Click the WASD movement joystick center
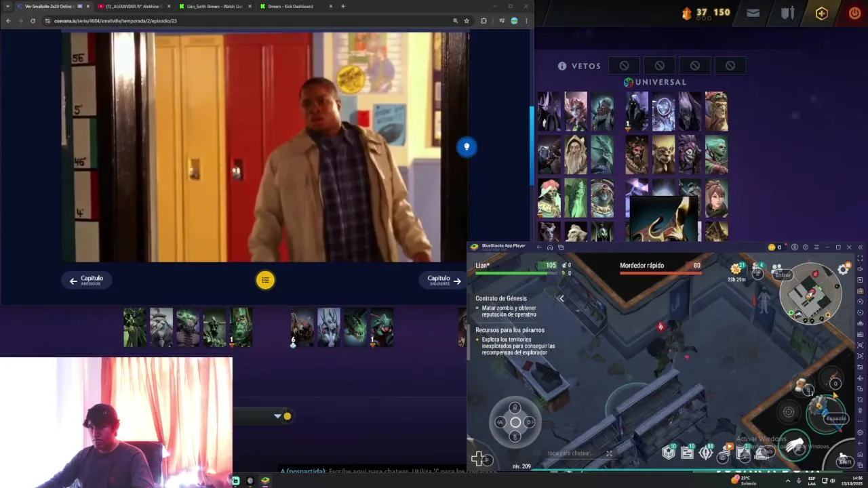The image size is (868, 488). tap(515, 422)
